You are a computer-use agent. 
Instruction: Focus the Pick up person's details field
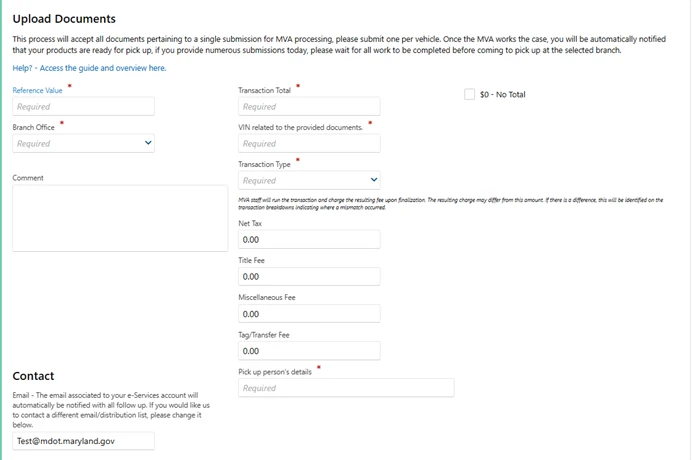(346, 388)
